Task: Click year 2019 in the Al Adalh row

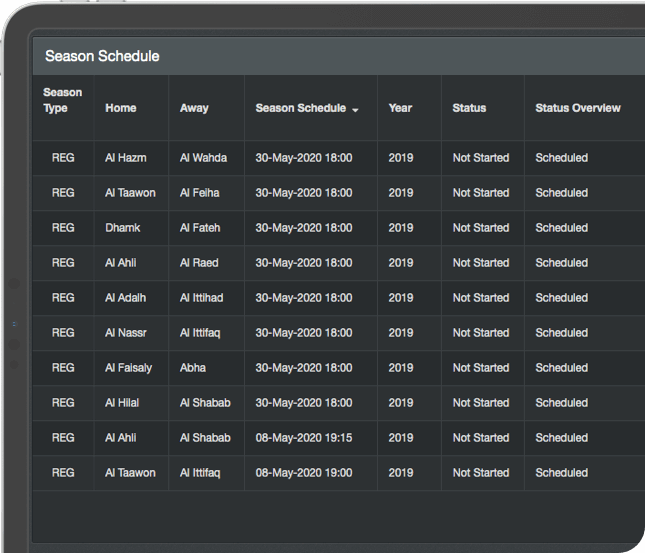Action: [x=401, y=297]
